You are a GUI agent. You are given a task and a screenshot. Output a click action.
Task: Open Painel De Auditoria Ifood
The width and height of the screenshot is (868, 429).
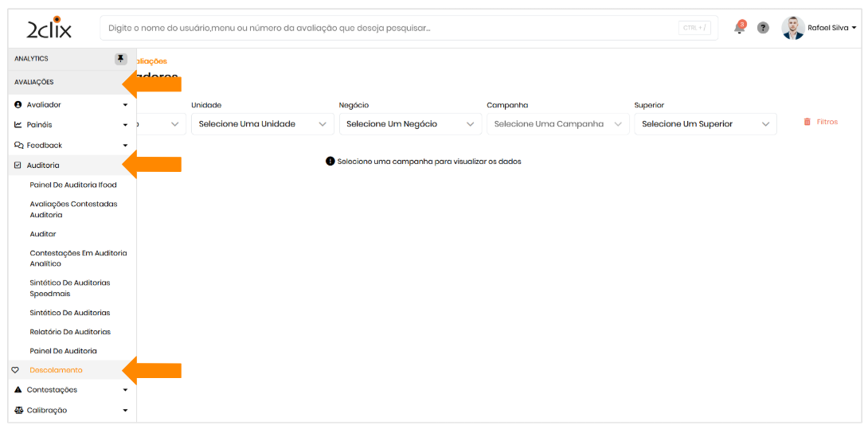73,185
